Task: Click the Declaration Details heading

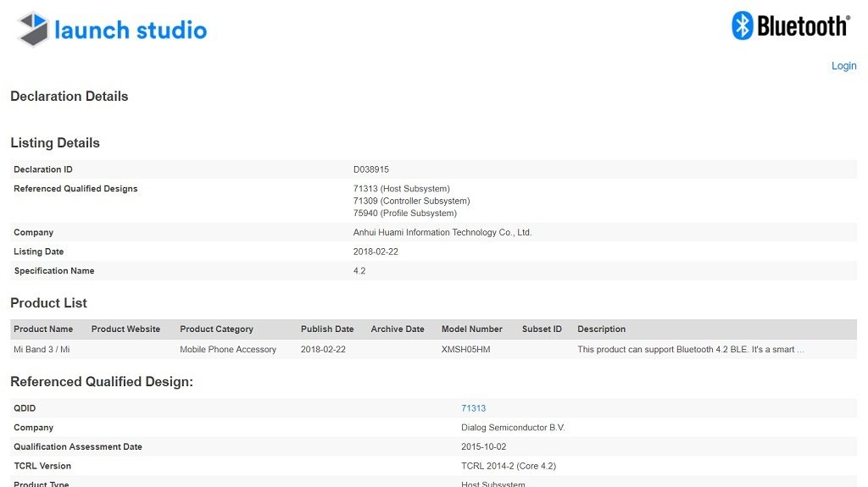Action: click(x=70, y=97)
